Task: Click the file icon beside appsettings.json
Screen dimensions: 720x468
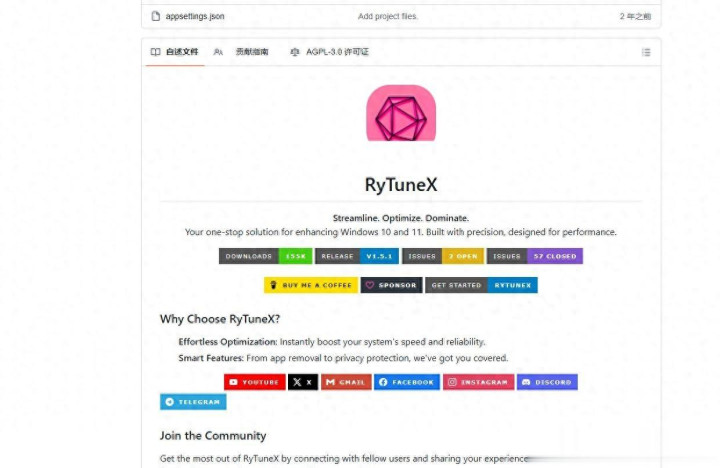Action: [x=156, y=16]
